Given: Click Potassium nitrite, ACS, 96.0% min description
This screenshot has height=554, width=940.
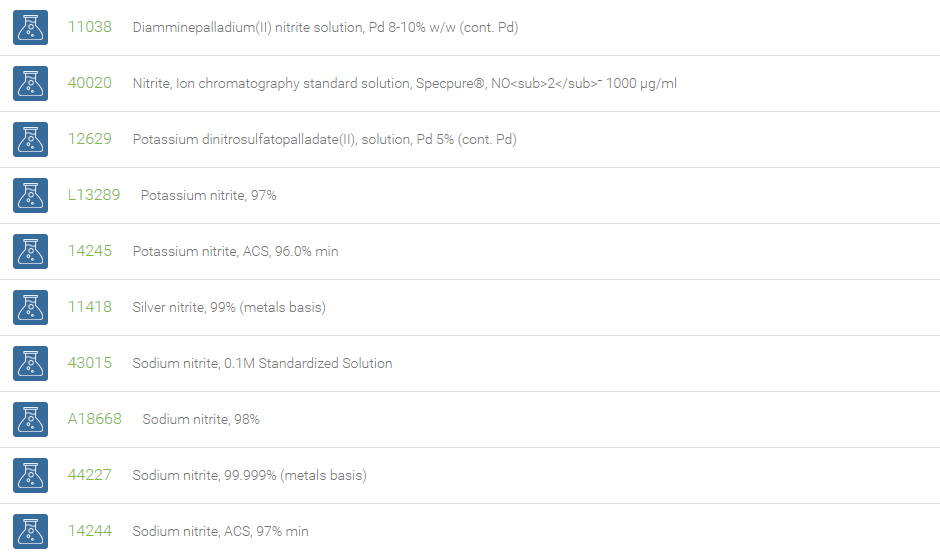Looking at the screenshot, I should point(235,251).
